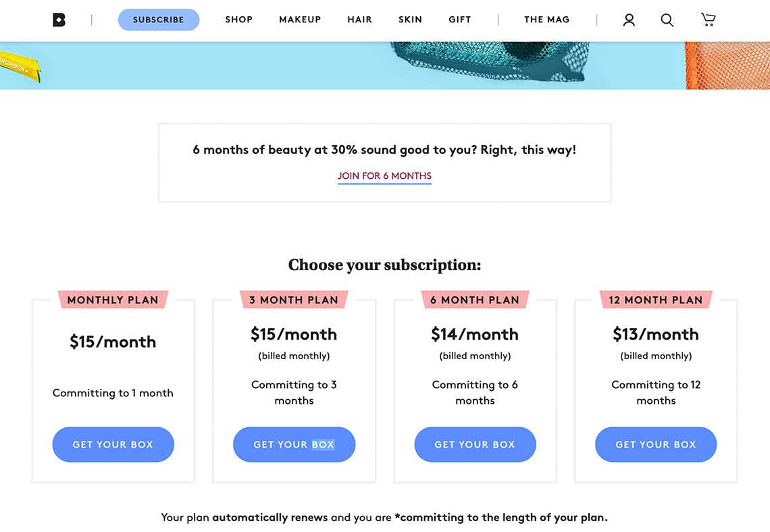Open the Gift menu item
This screenshot has width=770, height=532.
pyautogui.click(x=460, y=20)
